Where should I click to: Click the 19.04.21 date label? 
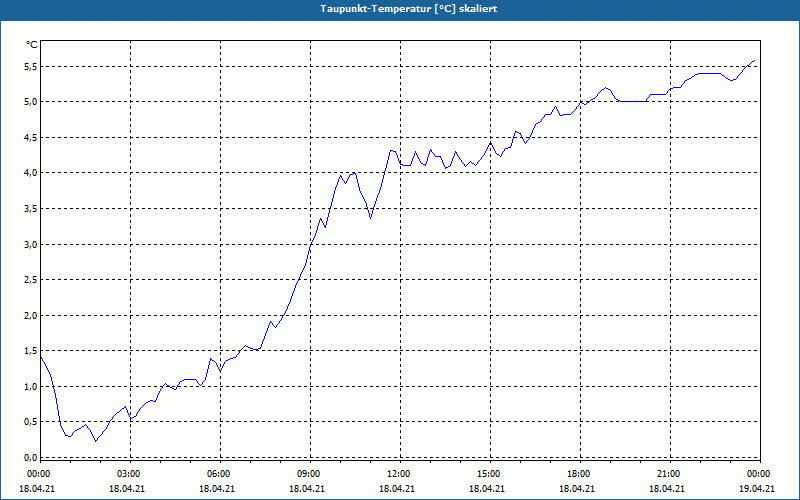pyautogui.click(x=757, y=488)
